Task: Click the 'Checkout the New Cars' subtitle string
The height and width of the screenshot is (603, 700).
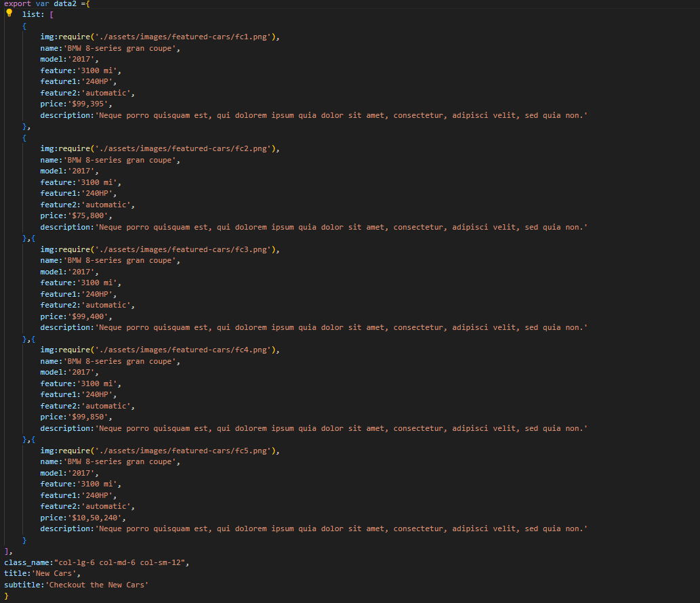Action: click(x=96, y=585)
